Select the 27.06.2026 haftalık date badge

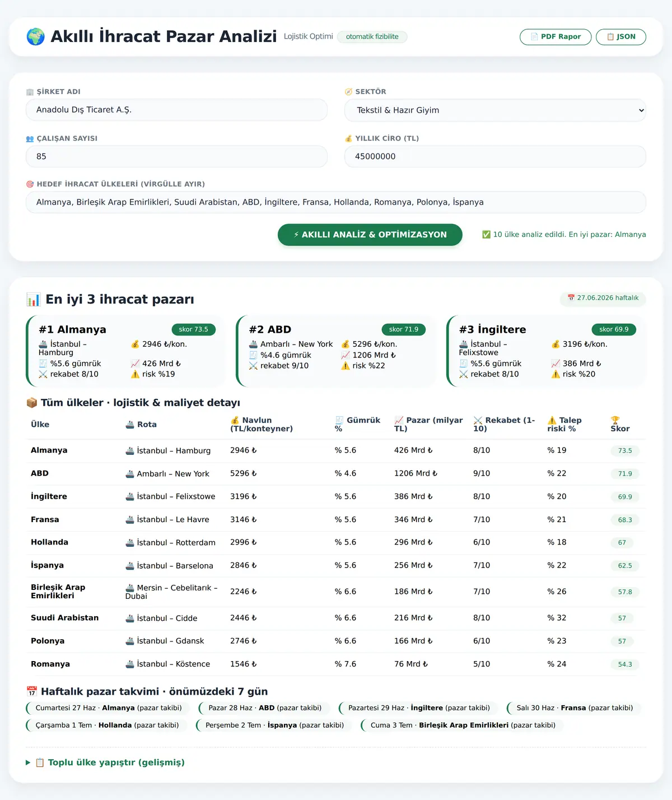(x=603, y=298)
